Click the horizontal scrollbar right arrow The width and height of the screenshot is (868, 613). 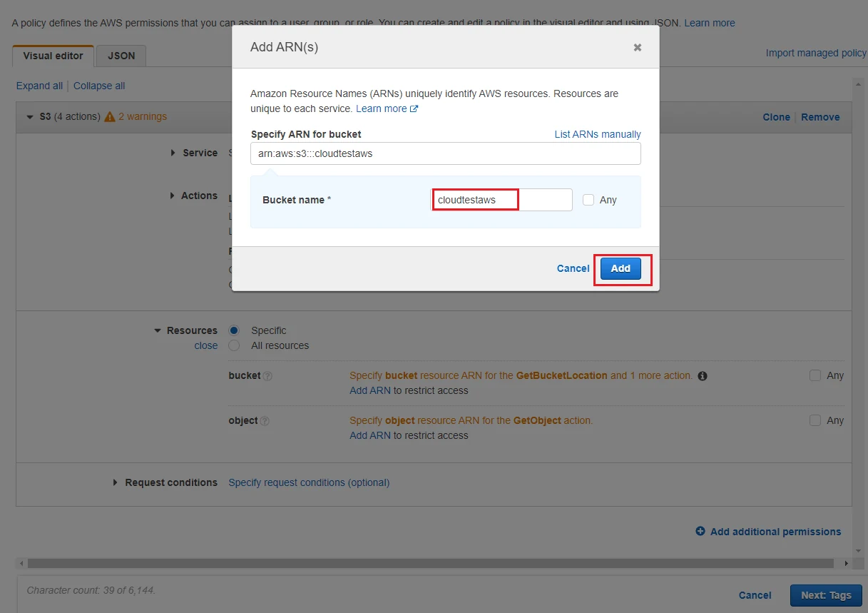846,563
